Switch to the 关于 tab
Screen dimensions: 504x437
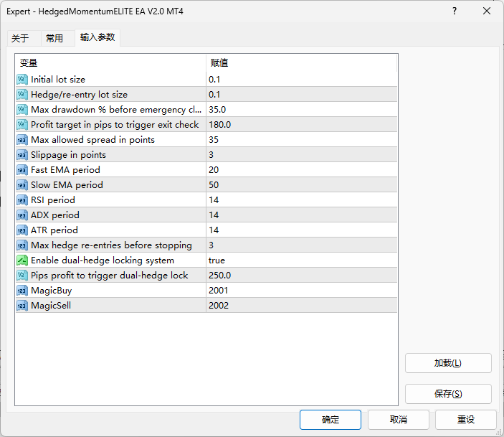pos(20,38)
